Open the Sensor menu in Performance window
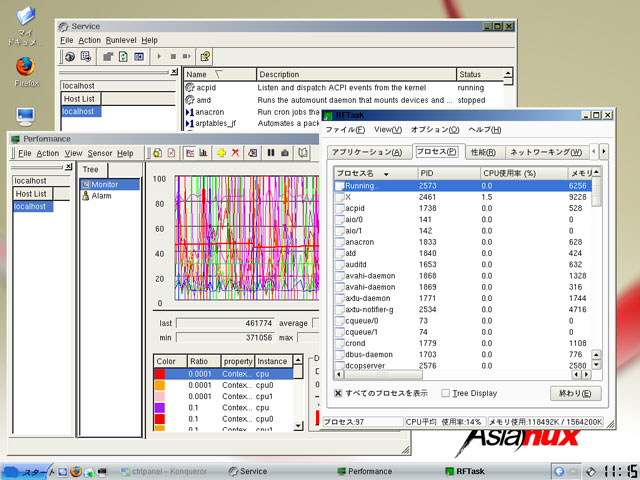 [99, 153]
